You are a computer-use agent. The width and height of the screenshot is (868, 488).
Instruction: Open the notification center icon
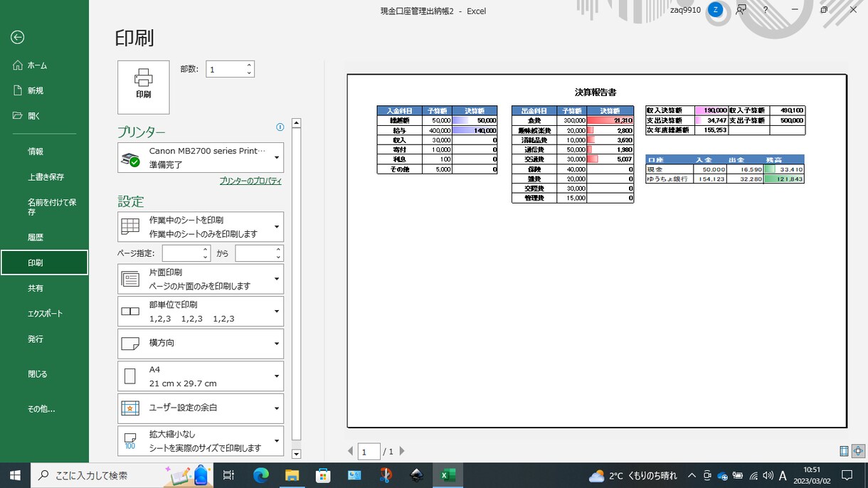pyautogui.click(x=847, y=475)
